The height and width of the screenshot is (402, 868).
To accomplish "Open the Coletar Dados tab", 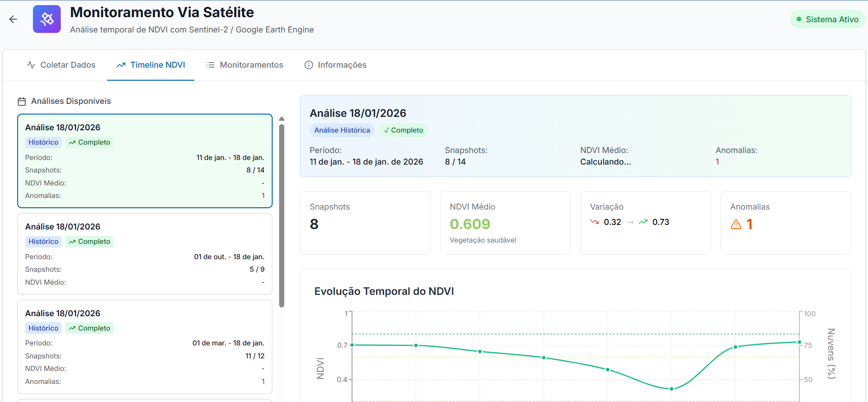I will coord(61,65).
